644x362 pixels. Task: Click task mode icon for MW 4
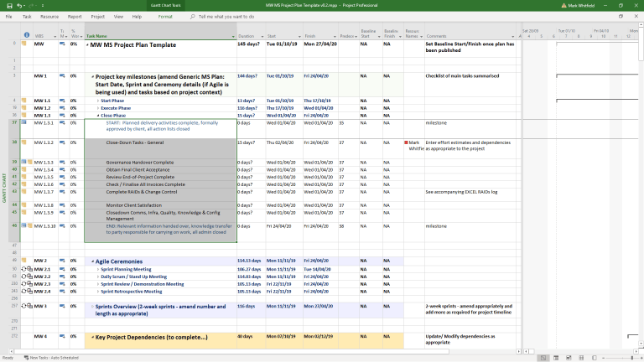click(62, 336)
